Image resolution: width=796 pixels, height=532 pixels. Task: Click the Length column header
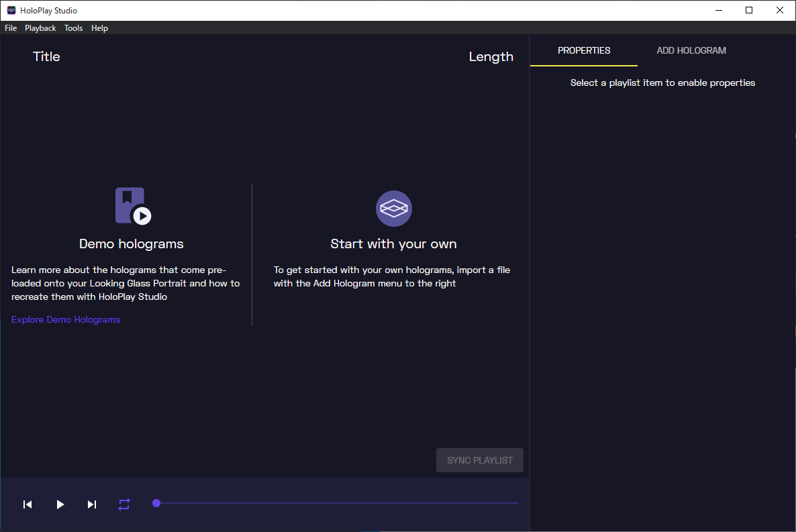coord(491,56)
